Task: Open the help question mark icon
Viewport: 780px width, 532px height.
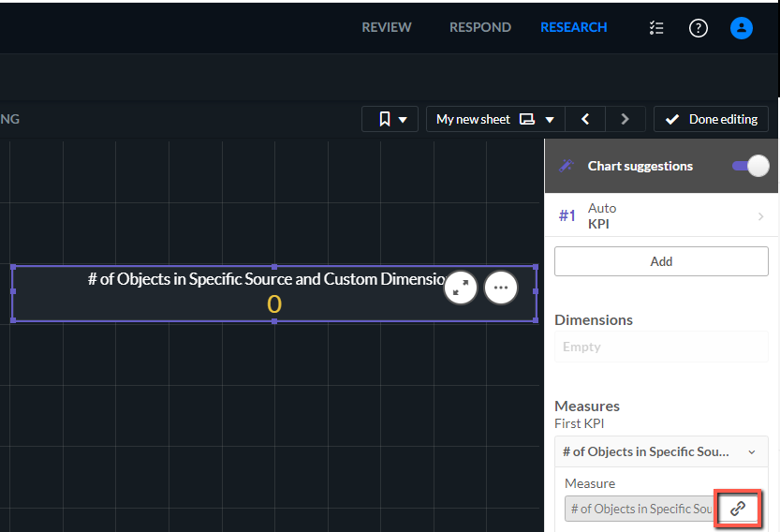Action: click(x=698, y=28)
